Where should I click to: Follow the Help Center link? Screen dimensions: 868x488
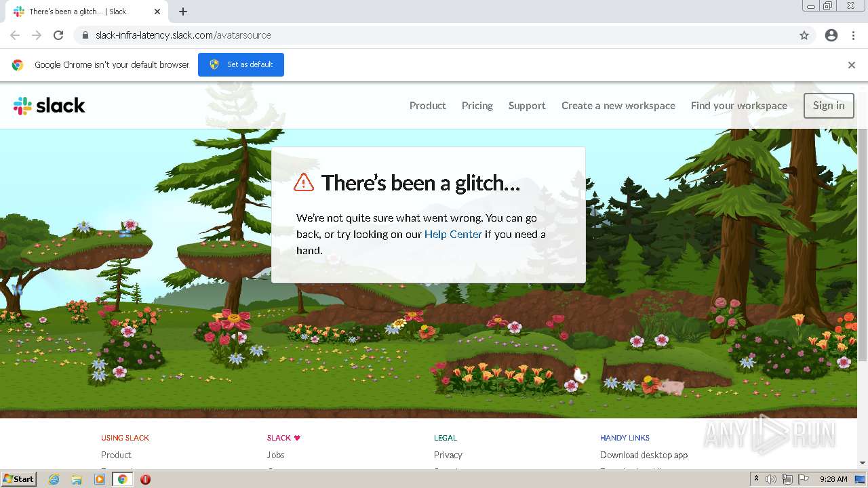pos(453,235)
